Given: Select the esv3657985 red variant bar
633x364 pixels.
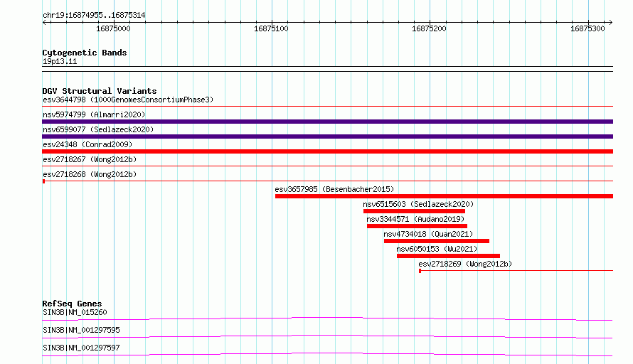Looking at the screenshot, I should click(x=444, y=196).
